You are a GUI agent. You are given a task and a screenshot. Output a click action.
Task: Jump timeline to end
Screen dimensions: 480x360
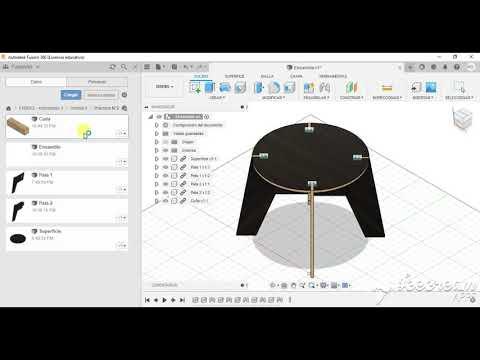click(182, 300)
